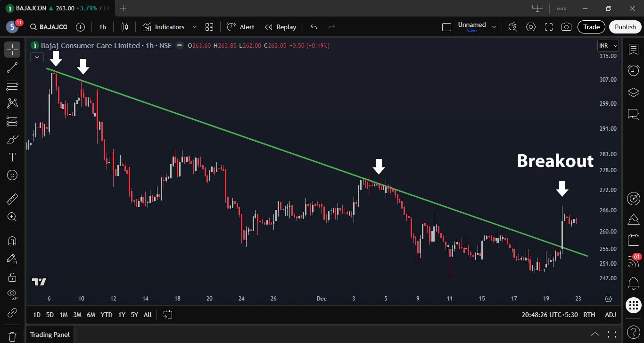644x343 pixels.
Task: Set time range to 1D
Action: tap(36, 315)
